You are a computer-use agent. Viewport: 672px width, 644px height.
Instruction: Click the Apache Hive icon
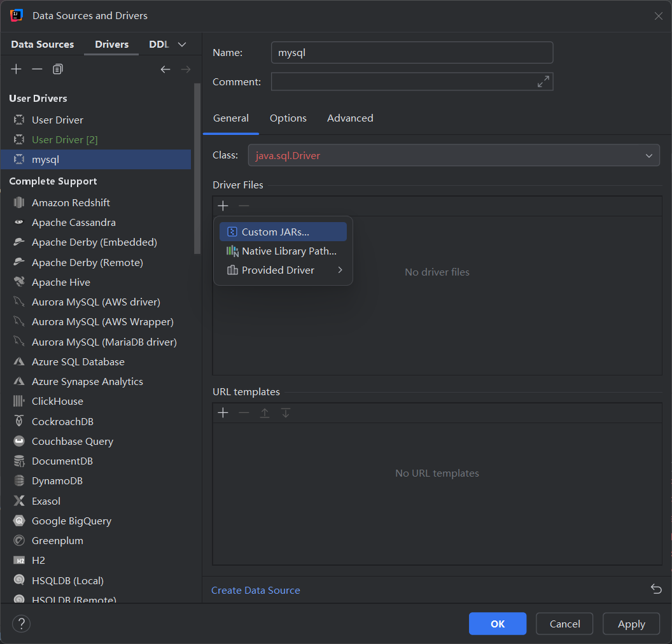pyautogui.click(x=19, y=282)
